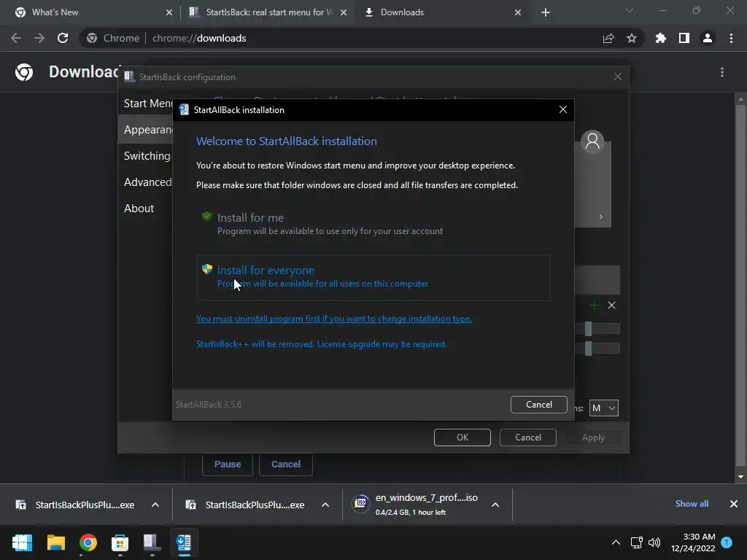Close StartIsBack configuration window
The width and height of the screenshot is (747, 560).
click(x=617, y=77)
